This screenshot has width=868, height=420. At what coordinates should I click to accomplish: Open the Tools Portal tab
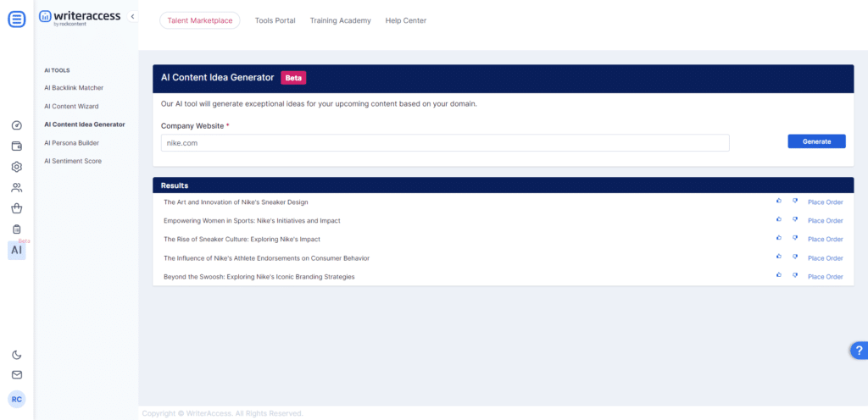point(275,20)
